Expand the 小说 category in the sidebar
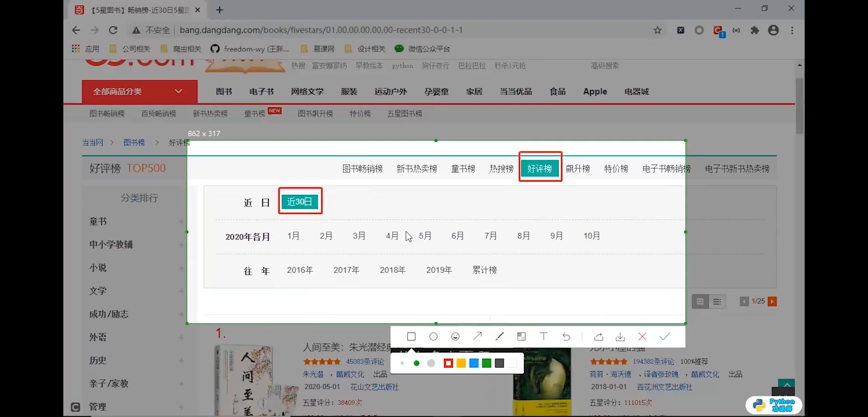868x417 pixels. pyautogui.click(x=181, y=268)
